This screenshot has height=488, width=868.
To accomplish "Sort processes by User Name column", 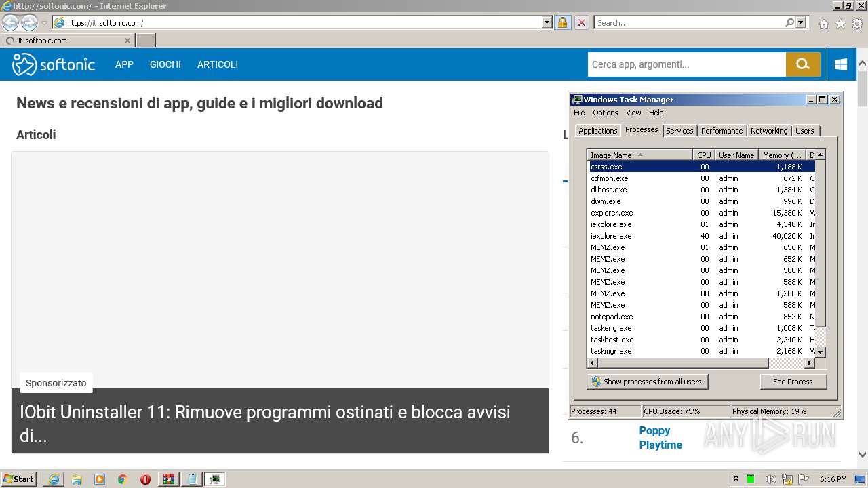I will (736, 155).
